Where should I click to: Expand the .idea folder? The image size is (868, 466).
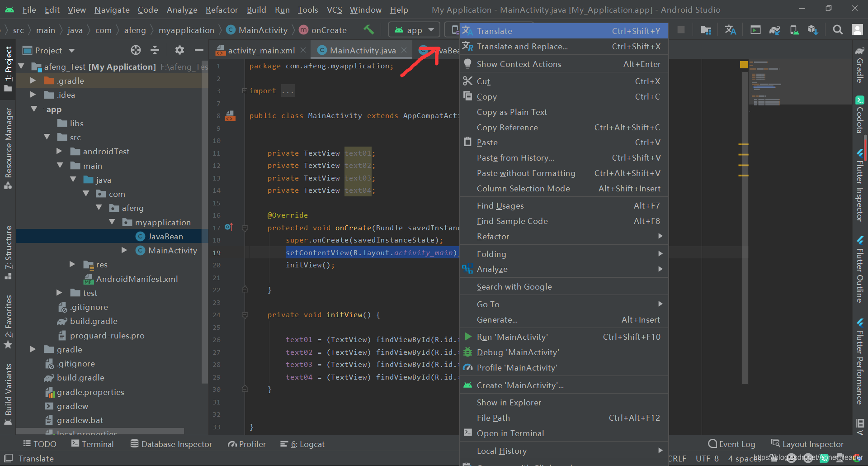click(33, 95)
